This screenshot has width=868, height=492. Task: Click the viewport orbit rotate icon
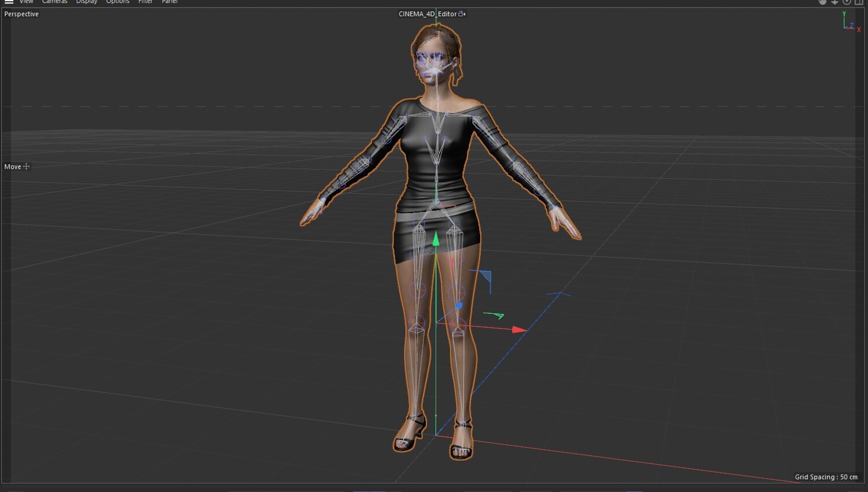[847, 2]
